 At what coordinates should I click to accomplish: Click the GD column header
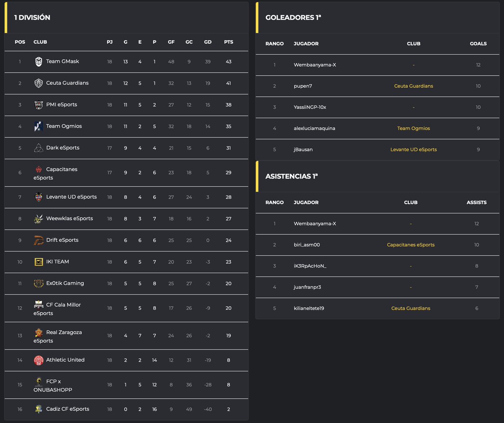pos(208,42)
